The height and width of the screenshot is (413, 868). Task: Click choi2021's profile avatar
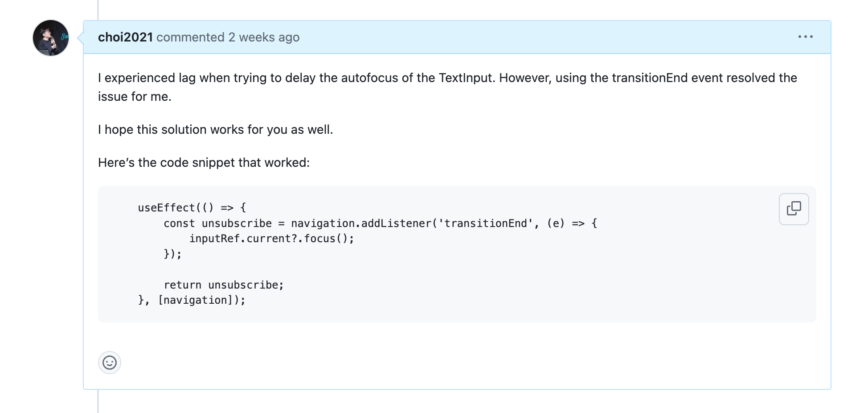[x=51, y=38]
